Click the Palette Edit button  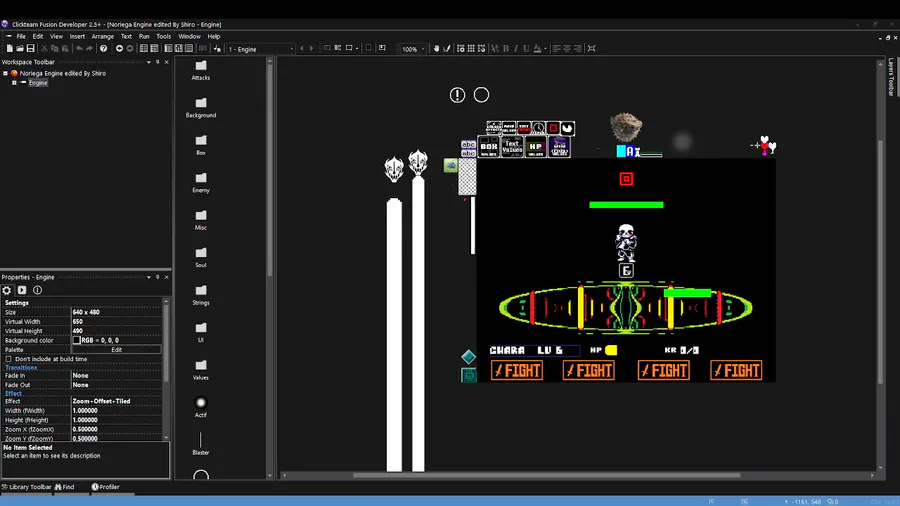117,350
